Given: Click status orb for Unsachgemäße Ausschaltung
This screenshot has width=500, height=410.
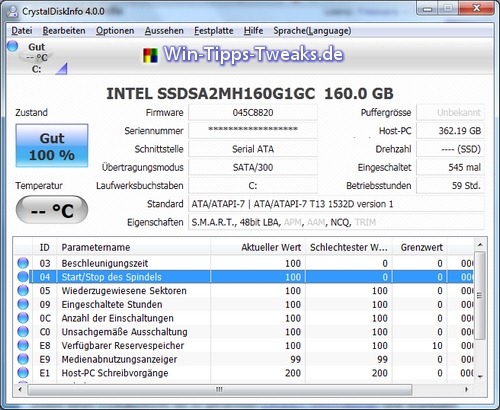Looking at the screenshot, I should (x=23, y=331).
